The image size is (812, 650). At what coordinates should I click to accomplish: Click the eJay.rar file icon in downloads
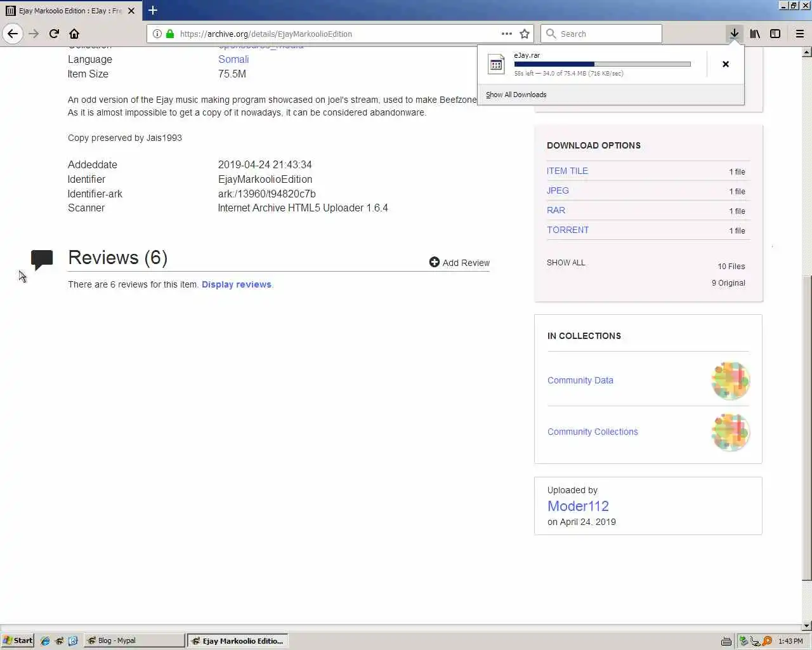[x=496, y=64]
